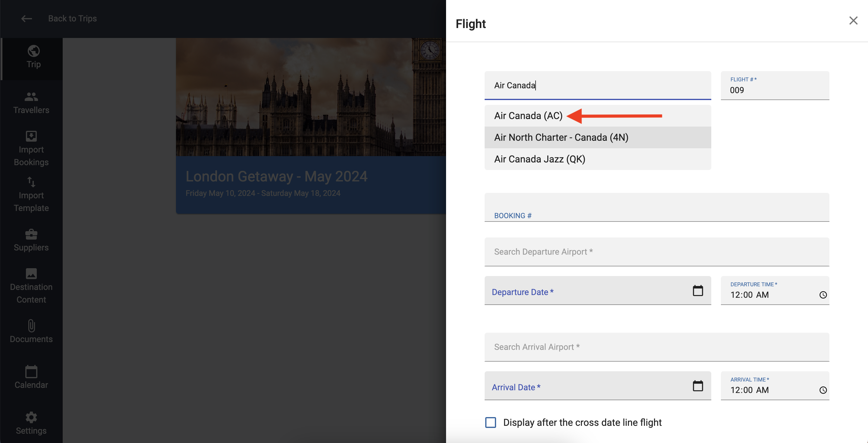Enable Display after cross date line flight
The height and width of the screenshot is (443, 868).
[490, 423]
